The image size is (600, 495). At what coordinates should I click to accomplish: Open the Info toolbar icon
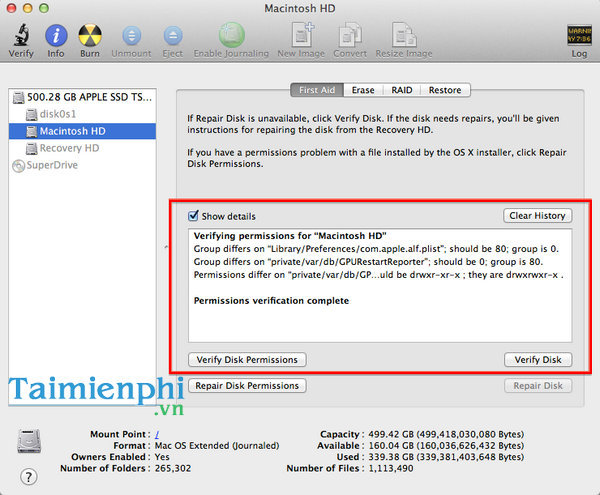point(56,35)
